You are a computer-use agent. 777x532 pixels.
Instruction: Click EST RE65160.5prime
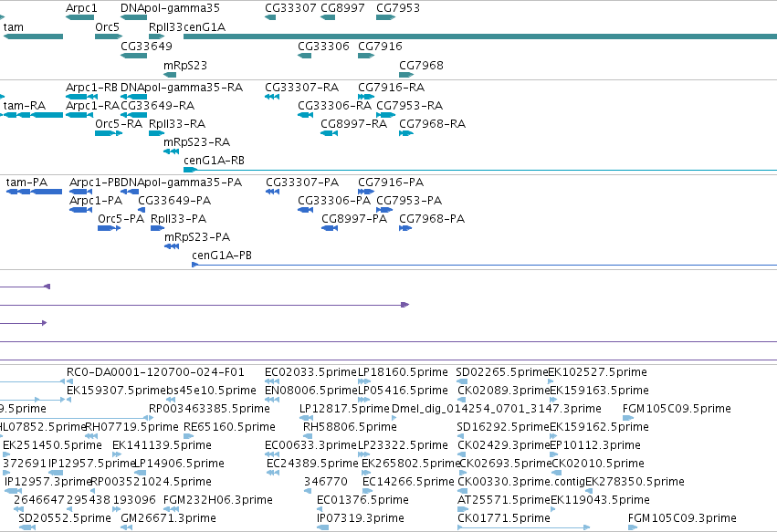[229, 427]
